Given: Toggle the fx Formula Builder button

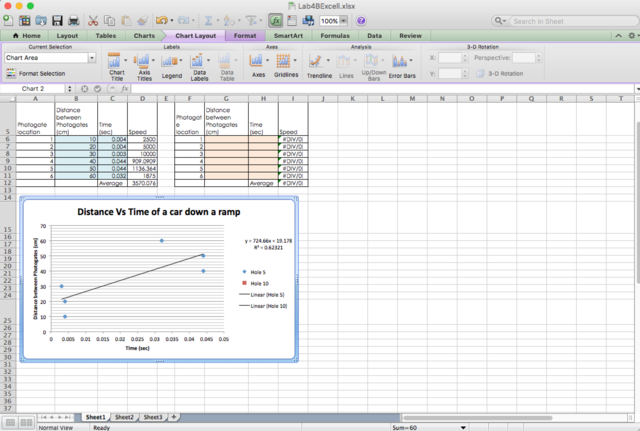Looking at the screenshot, I should point(275,20).
